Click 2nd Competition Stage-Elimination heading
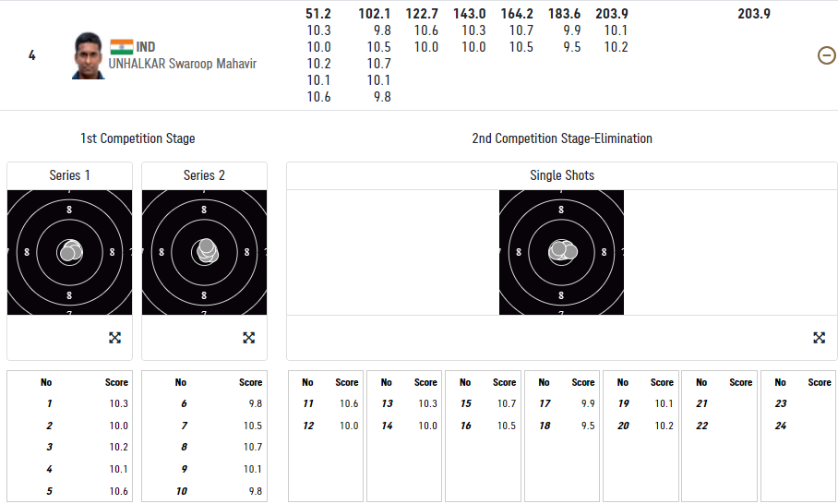Image resolution: width=838 pixels, height=504 pixels. (561, 138)
